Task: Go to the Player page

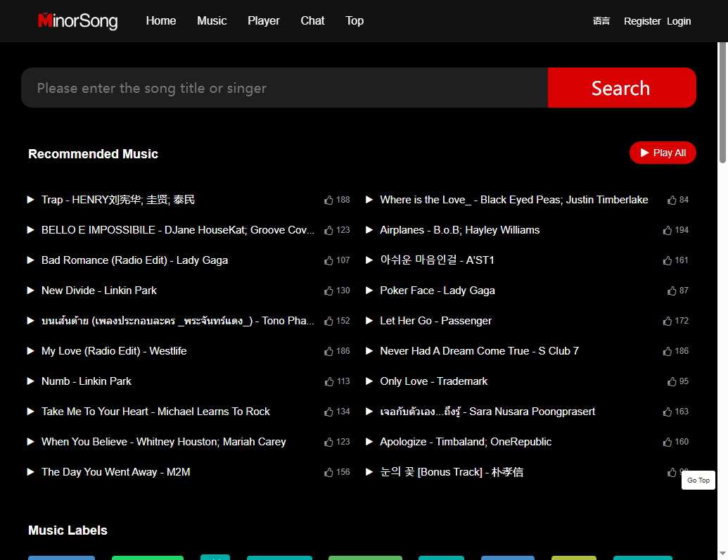Action: pos(263,21)
